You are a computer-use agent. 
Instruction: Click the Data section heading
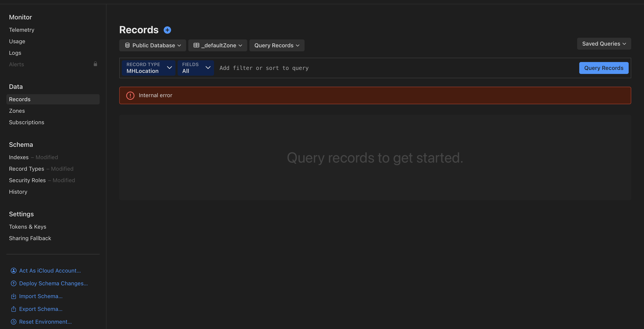point(16,87)
